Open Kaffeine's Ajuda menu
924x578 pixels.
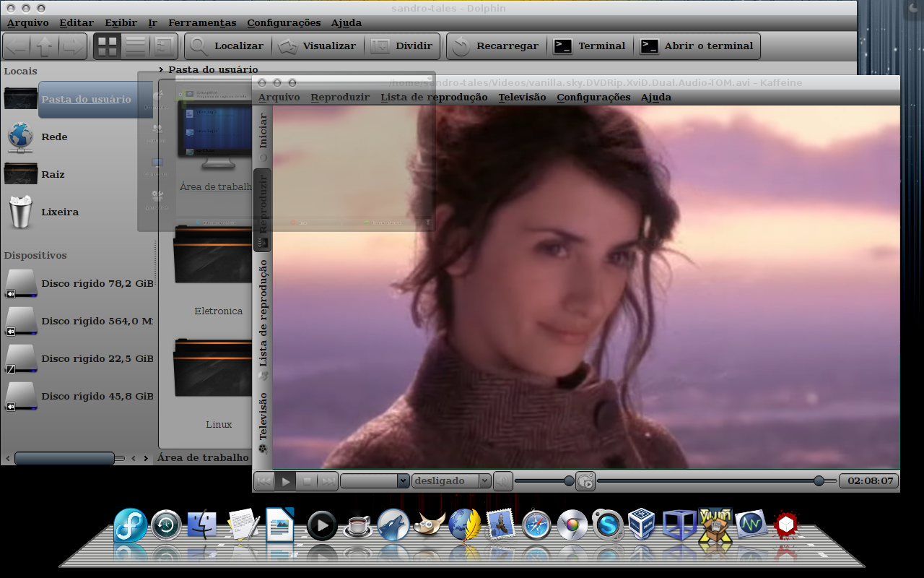[656, 97]
